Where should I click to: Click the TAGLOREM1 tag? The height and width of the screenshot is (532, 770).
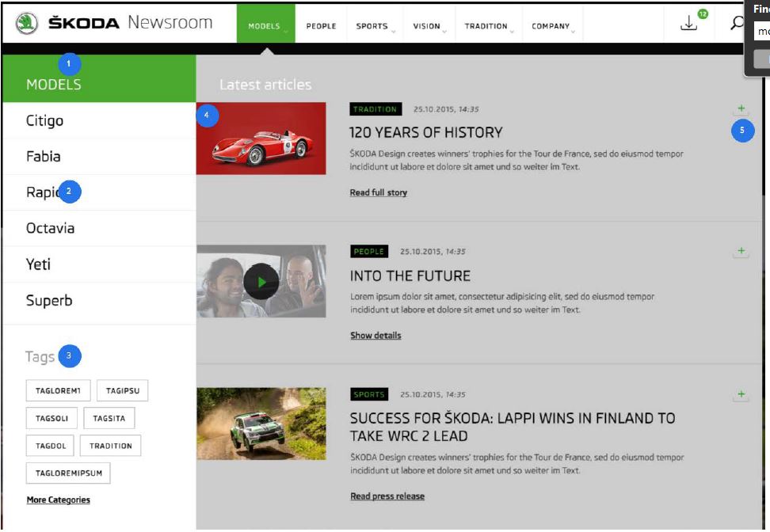click(58, 390)
